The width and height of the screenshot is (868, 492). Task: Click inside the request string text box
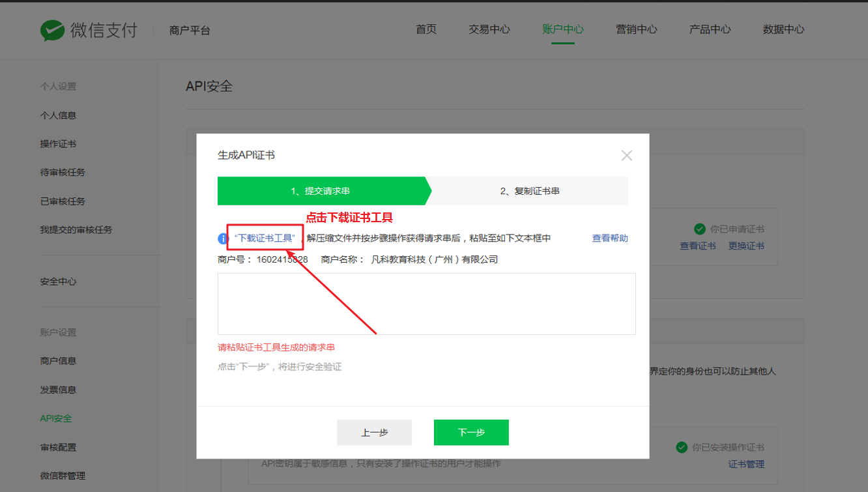click(427, 304)
